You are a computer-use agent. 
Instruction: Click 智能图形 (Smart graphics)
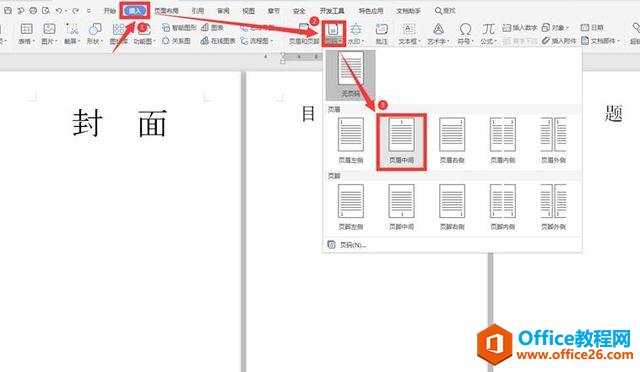(x=179, y=27)
